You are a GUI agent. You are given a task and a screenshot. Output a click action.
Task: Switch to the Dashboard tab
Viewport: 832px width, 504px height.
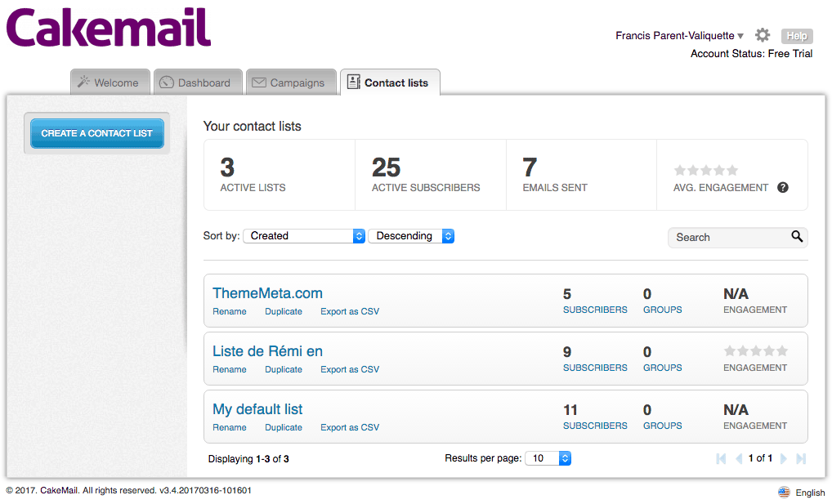tap(198, 83)
